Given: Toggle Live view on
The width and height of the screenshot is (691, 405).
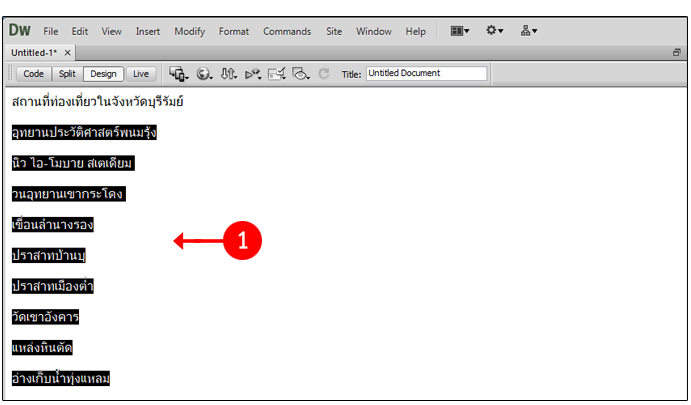Looking at the screenshot, I should point(141,73).
